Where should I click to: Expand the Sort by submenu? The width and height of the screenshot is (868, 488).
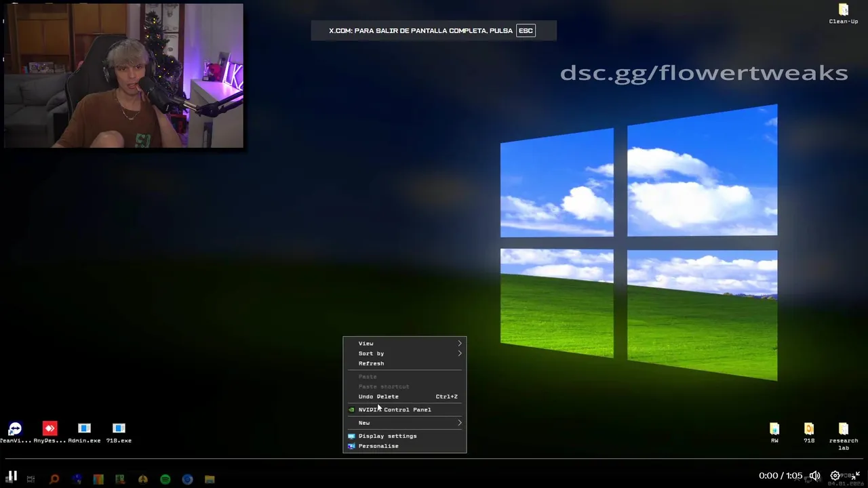point(405,353)
